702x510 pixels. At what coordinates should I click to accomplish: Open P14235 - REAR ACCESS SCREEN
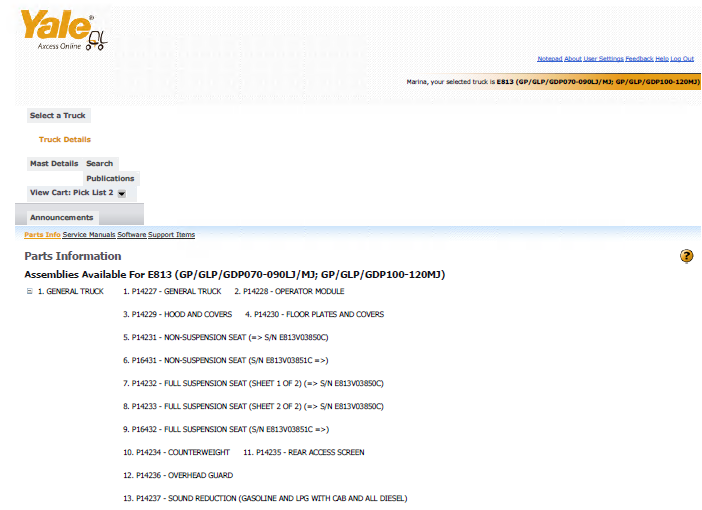(304, 452)
